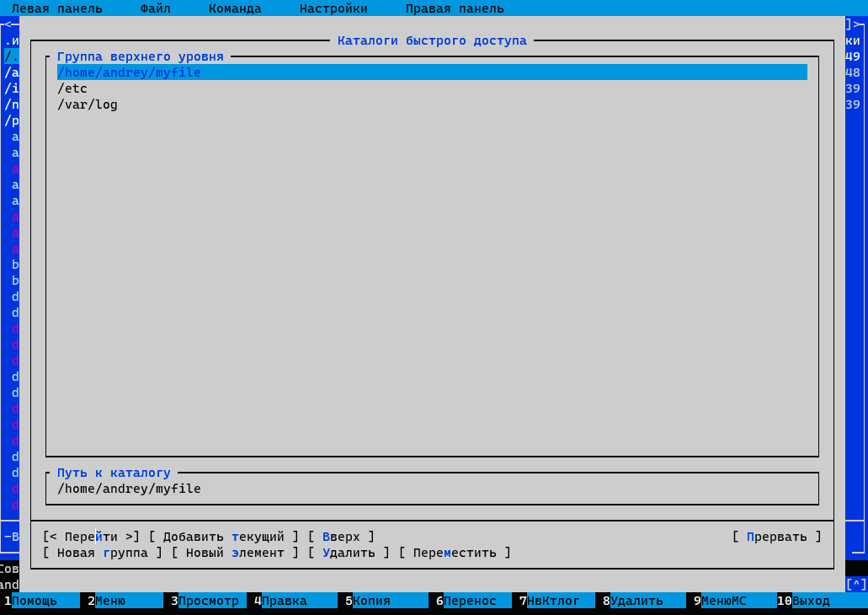Viewport: 868px width, 615px height.
Task: Click the 5 Копия function key
Action: tap(386, 601)
